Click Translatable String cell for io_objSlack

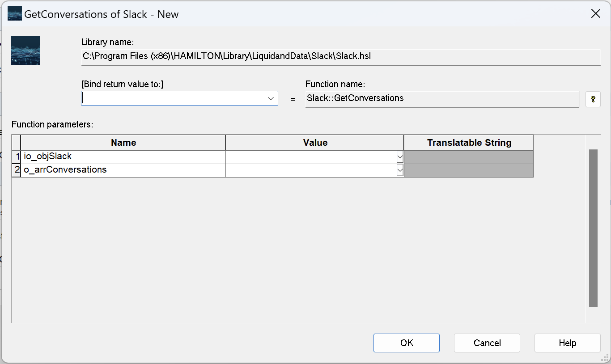click(x=469, y=157)
